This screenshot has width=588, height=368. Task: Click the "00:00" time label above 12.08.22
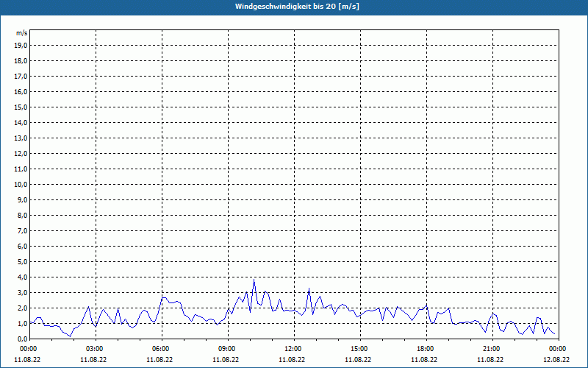point(559,349)
